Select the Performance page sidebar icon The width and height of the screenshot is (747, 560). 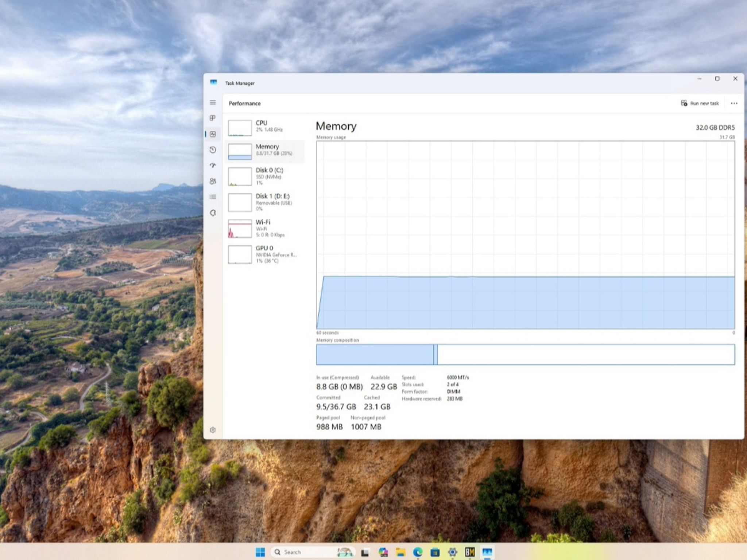pyautogui.click(x=213, y=134)
